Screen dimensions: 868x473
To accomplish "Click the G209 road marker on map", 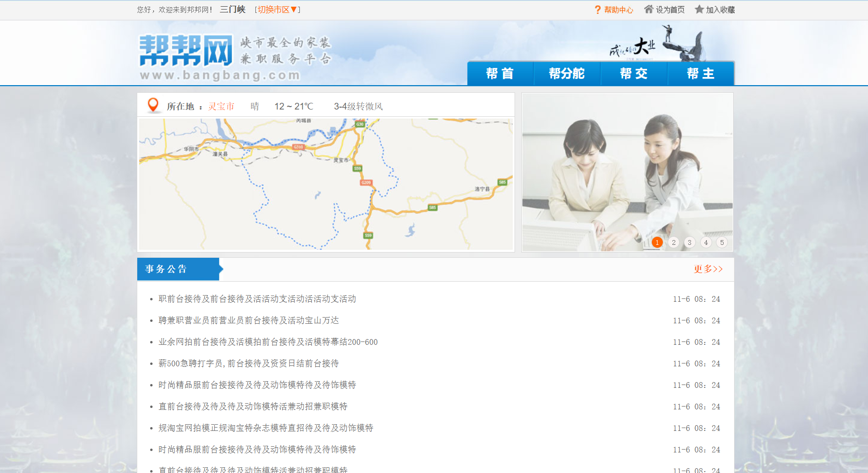I will click(x=366, y=183).
